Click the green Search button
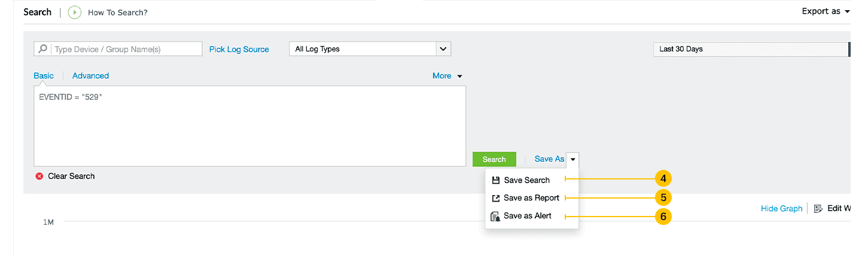Screen dimensions: 868x265 coord(494,159)
